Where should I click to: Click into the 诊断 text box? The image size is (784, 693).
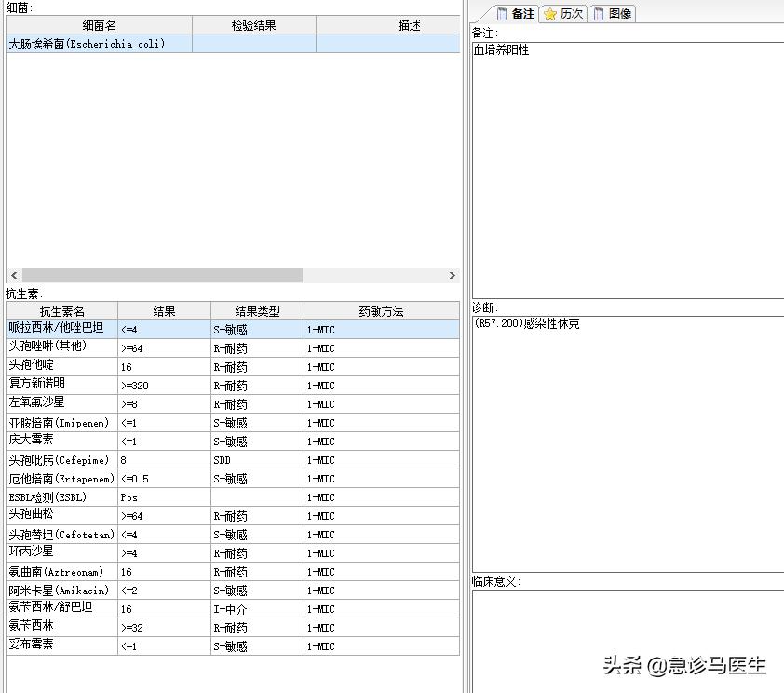tap(628, 438)
